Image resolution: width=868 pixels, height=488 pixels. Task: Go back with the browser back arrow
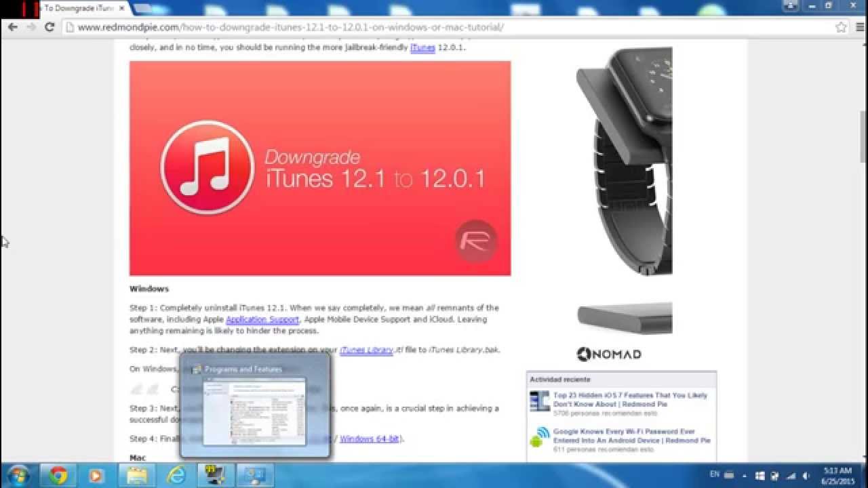coord(12,27)
